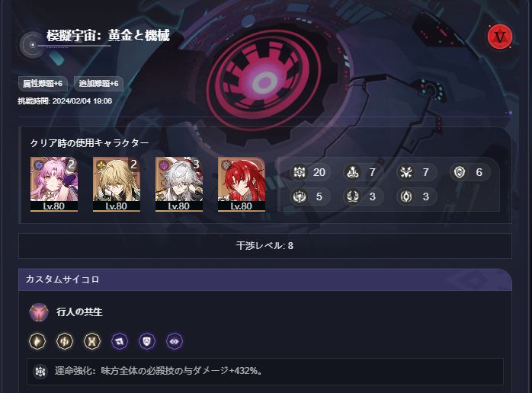Select the white-haired character portrait
Viewport: 532px width, 393px height.
tap(179, 184)
